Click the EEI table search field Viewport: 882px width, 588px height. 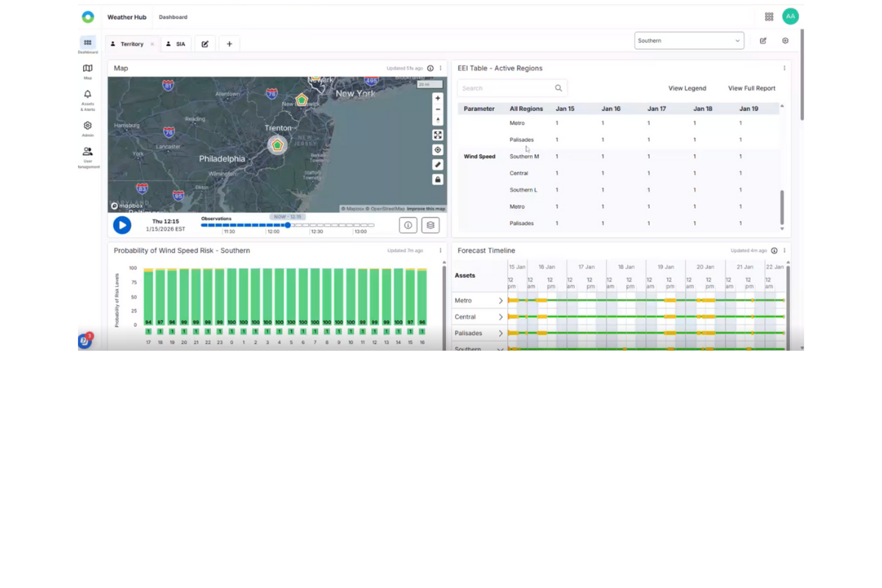click(507, 88)
